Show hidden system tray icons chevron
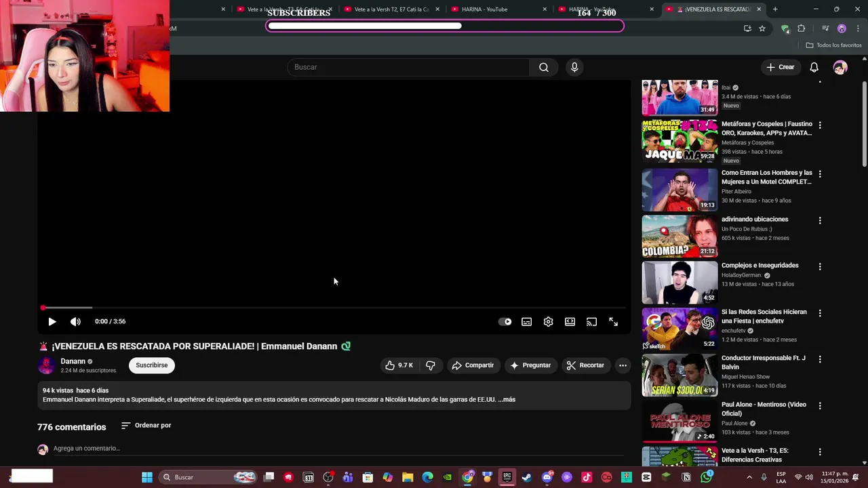Image resolution: width=868 pixels, height=488 pixels. pyautogui.click(x=749, y=477)
